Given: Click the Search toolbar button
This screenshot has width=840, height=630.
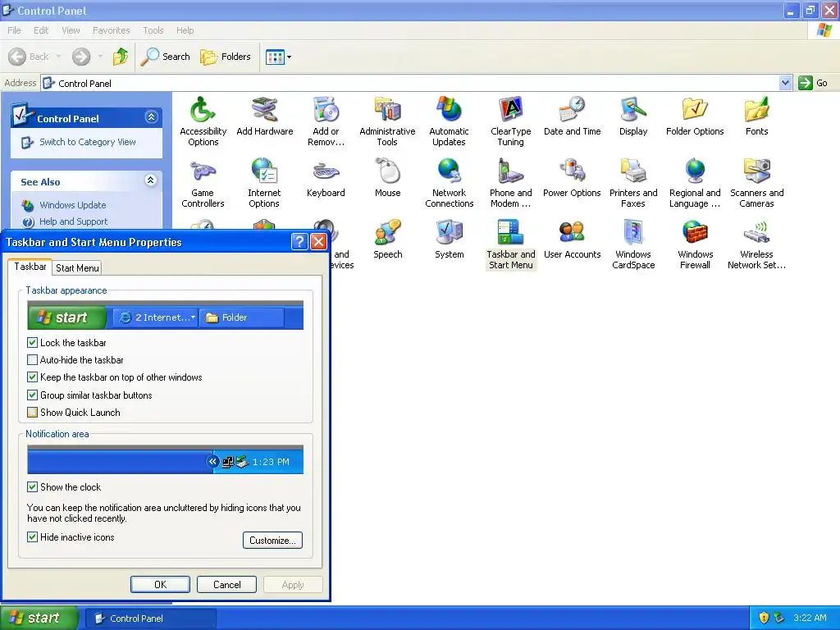Looking at the screenshot, I should pyautogui.click(x=166, y=57).
